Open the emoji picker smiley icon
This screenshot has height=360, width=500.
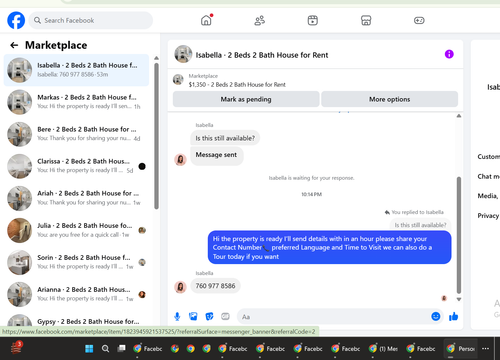click(436, 316)
